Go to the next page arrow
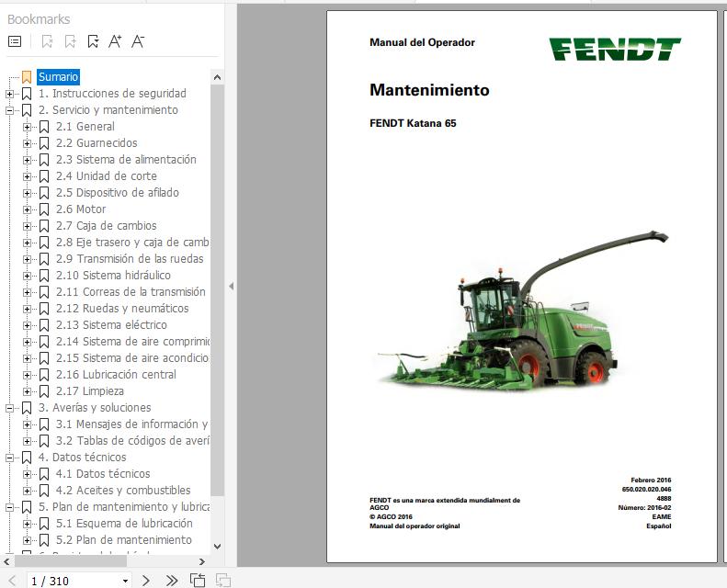The width and height of the screenshot is (727, 588). tap(146, 580)
